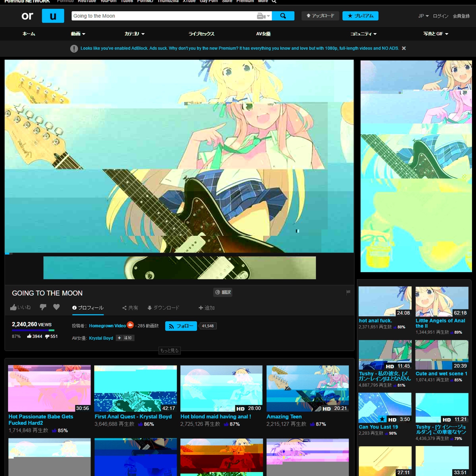Click the flag report icon

(348, 292)
